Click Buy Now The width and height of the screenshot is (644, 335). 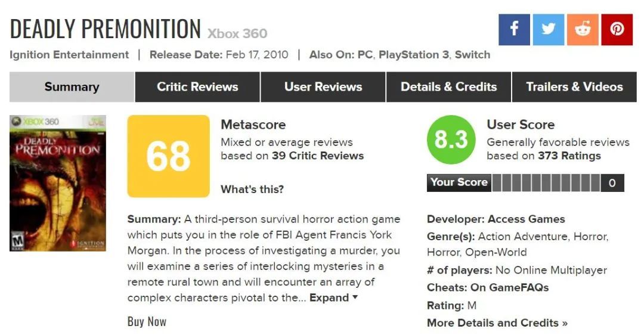click(x=147, y=322)
